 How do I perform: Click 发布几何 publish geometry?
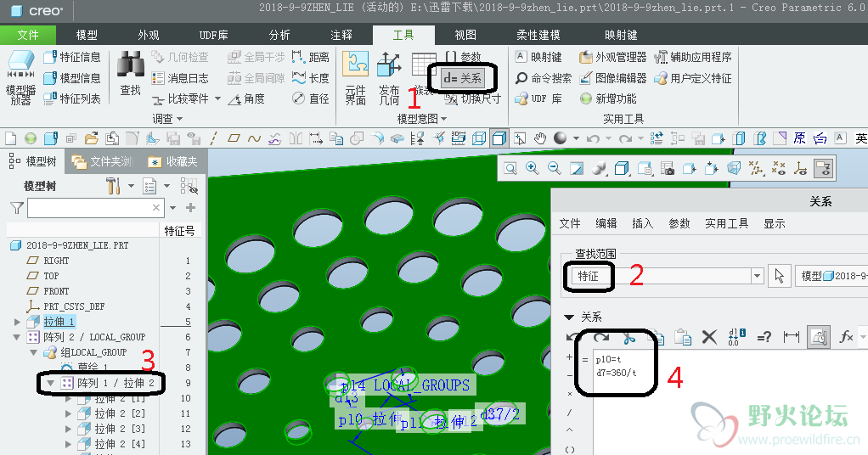[x=389, y=77]
